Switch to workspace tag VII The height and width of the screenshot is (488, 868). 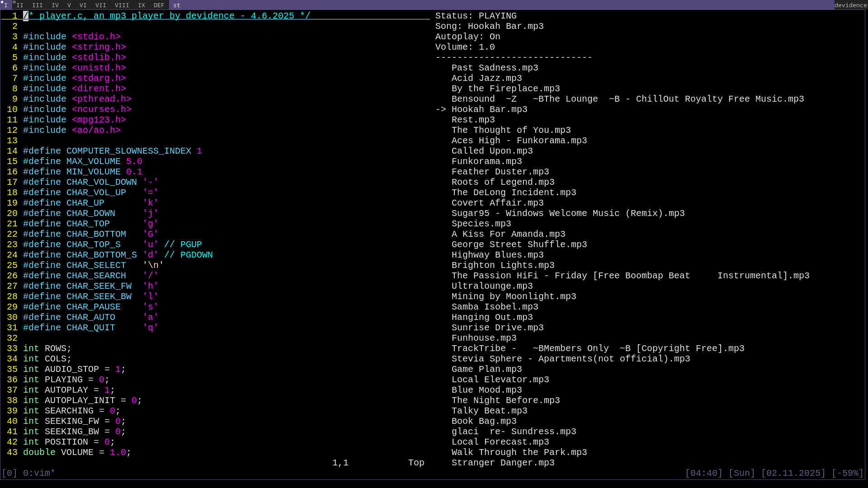[x=100, y=5]
